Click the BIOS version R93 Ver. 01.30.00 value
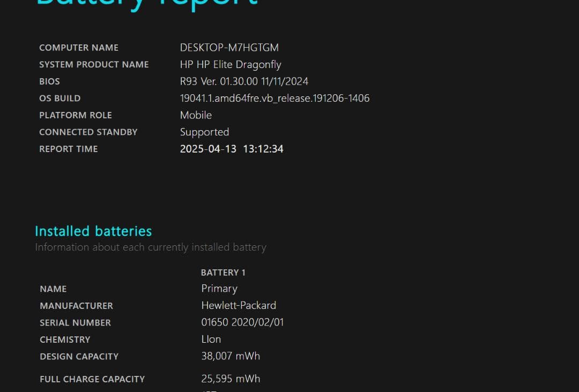 pos(244,81)
